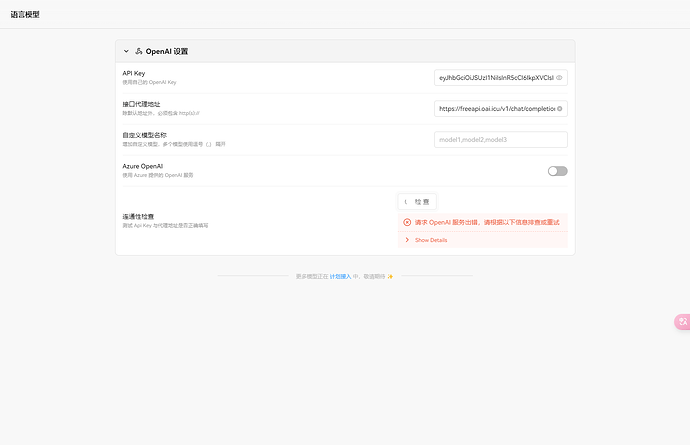The image size is (690, 445).
Task: Click the sparkle emoji after 敬请期待
Action: click(x=390, y=276)
